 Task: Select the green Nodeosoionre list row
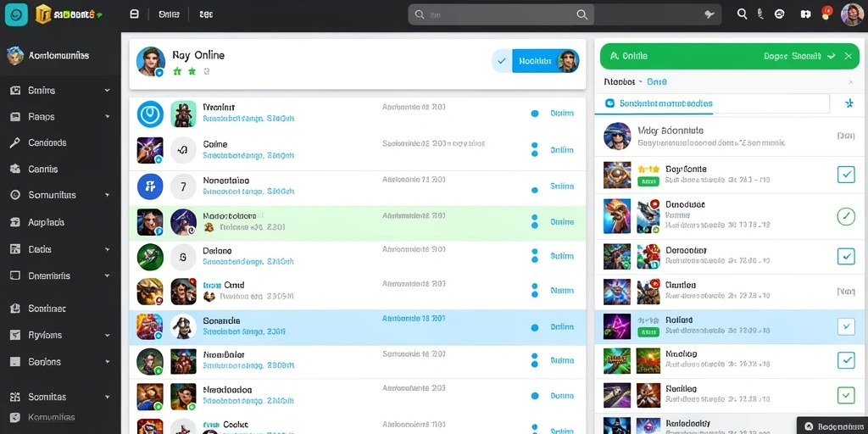click(358, 223)
